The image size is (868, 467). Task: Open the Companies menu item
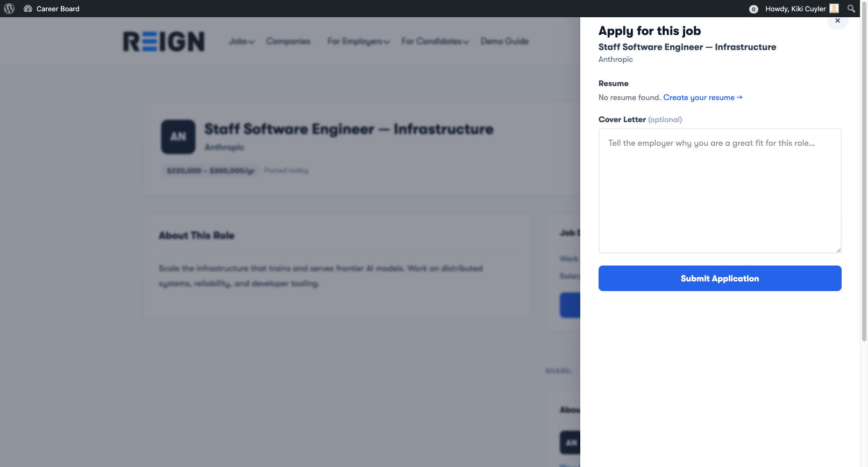(x=288, y=41)
